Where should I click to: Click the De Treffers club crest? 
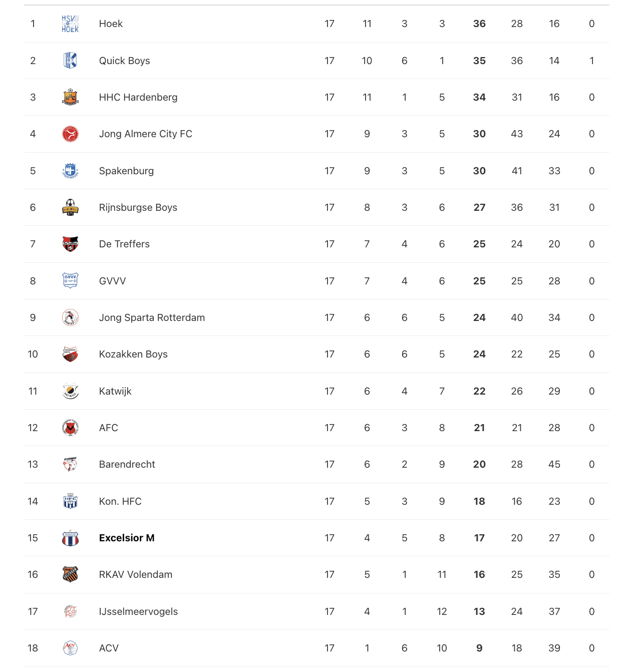click(70, 244)
